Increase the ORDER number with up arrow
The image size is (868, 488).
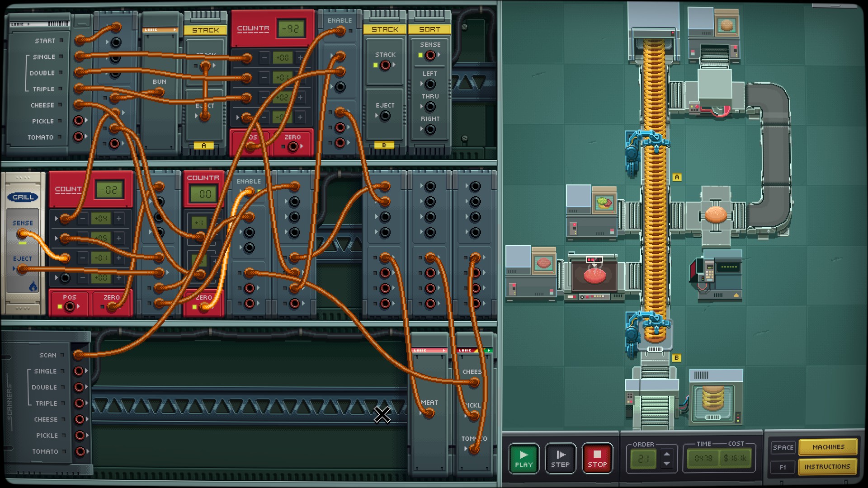coord(666,454)
